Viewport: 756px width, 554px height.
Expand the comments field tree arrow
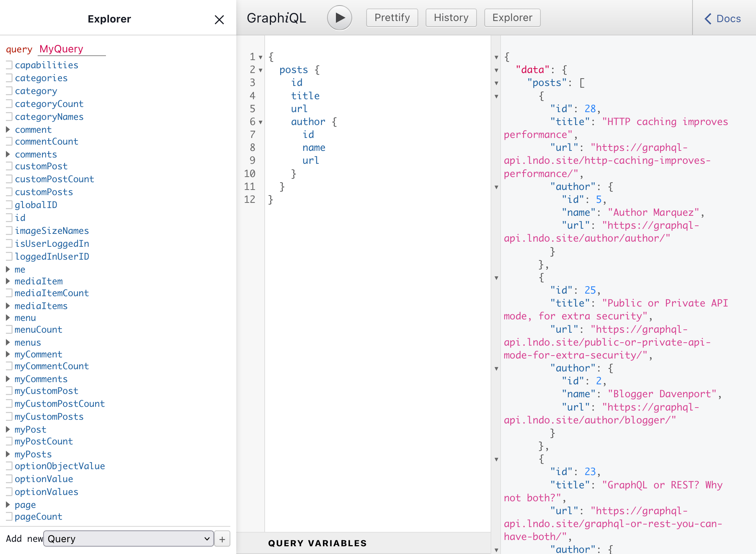point(8,154)
